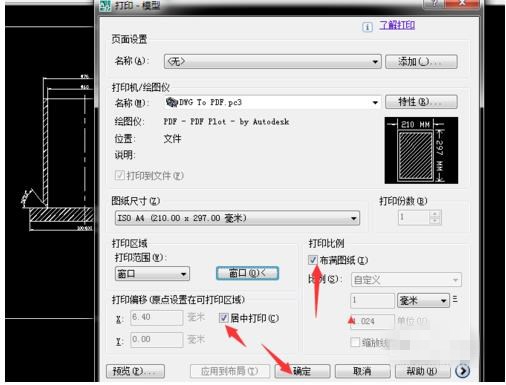Click the 打印份数 copies input field

point(413,217)
